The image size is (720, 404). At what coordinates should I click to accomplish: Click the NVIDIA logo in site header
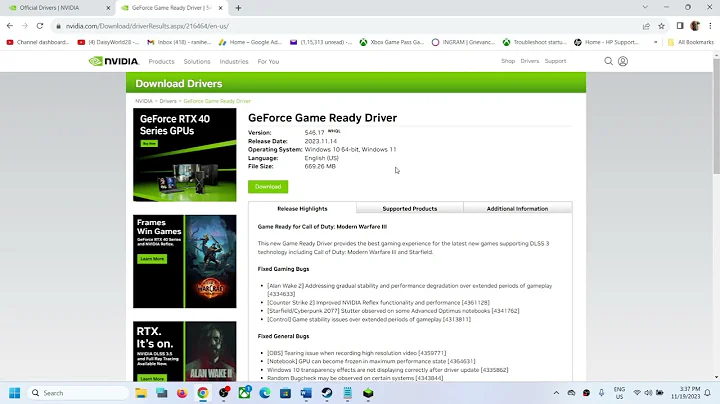[x=113, y=61]
